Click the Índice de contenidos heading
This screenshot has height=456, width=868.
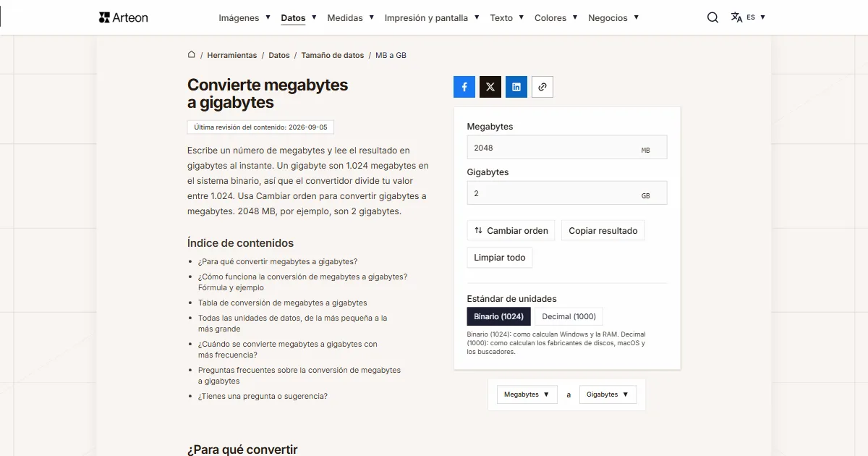[x=240, y=243]
